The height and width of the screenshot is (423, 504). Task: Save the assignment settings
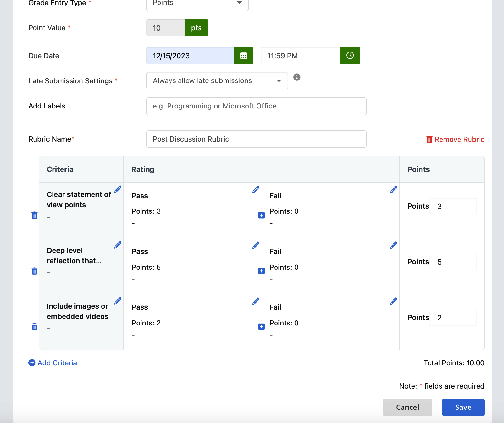click(463, 407)
